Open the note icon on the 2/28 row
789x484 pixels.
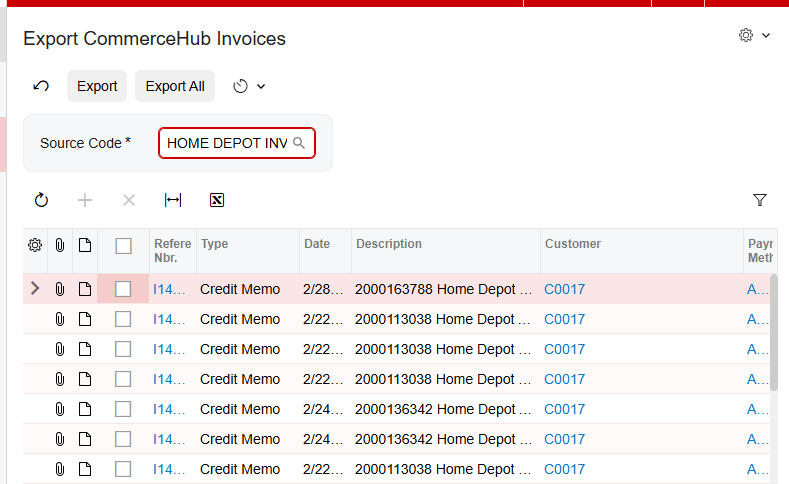(x=85, y=289)
